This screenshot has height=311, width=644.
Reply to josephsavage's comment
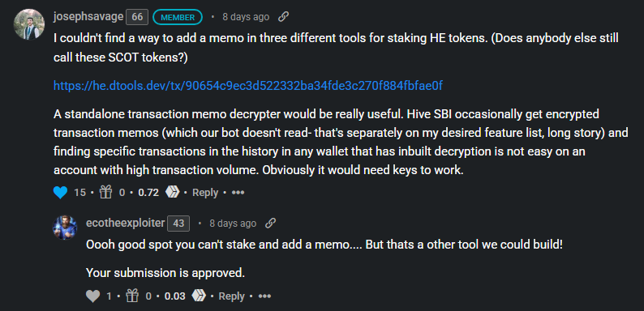(205, 192)
